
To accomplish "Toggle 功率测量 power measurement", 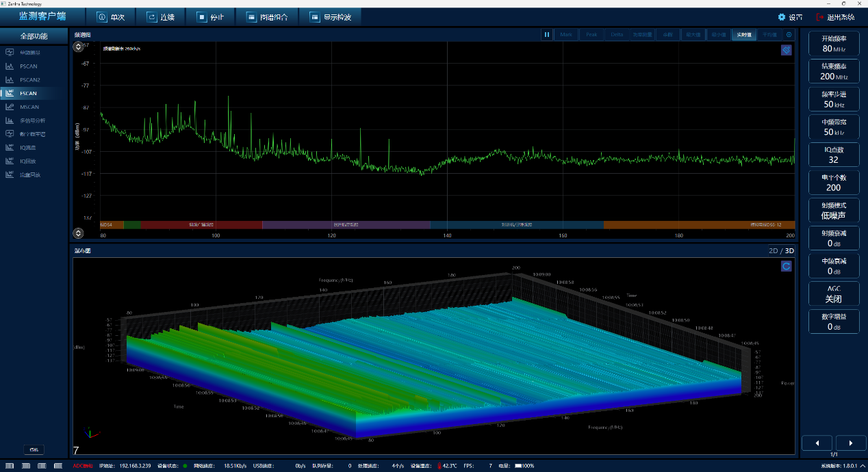I will coord(642,34).
